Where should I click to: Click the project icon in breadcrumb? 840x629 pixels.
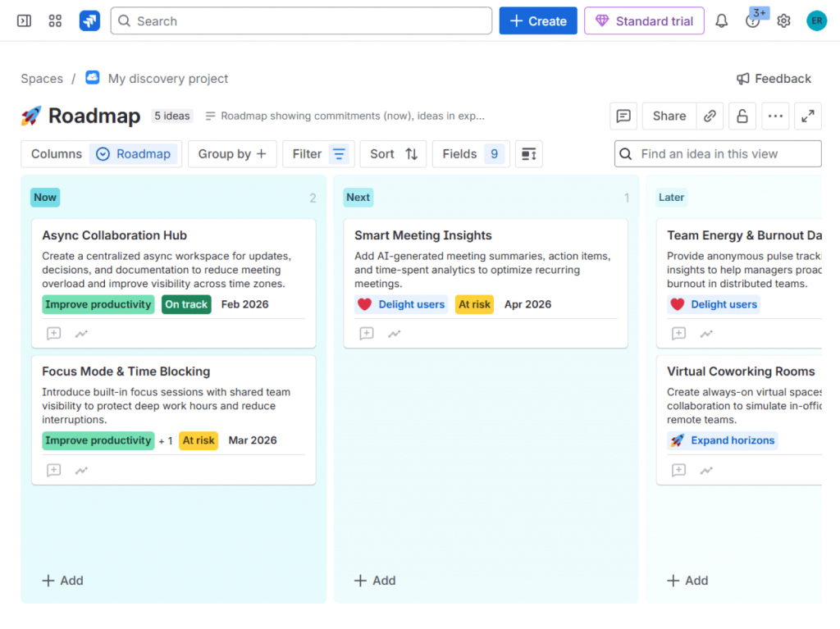[x=92, y=78]
